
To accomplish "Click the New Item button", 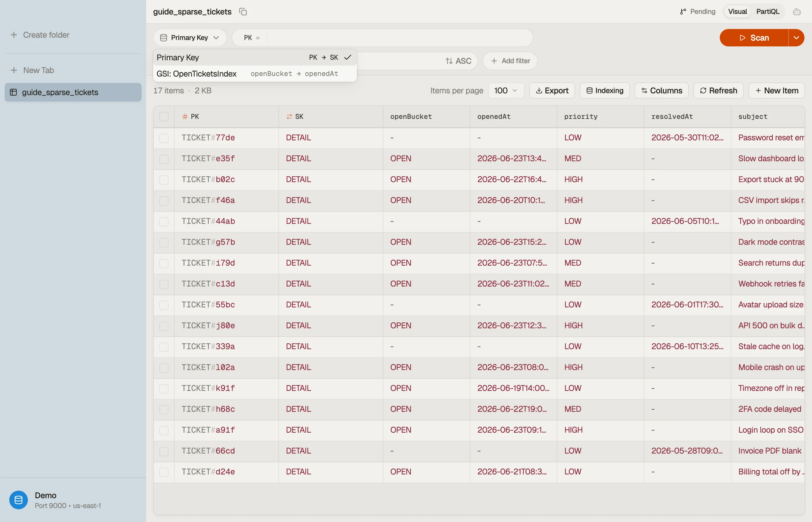I will 777,90.
